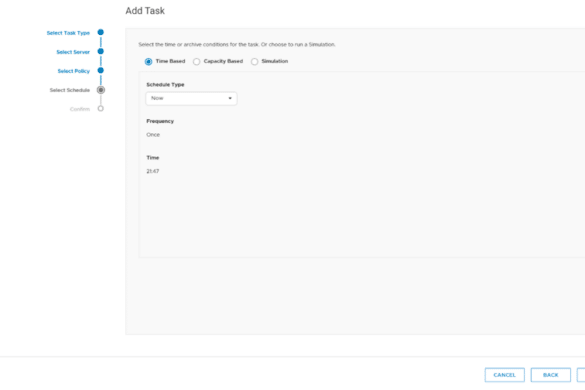Click the Schedule Type label

(x=165, y=85)
